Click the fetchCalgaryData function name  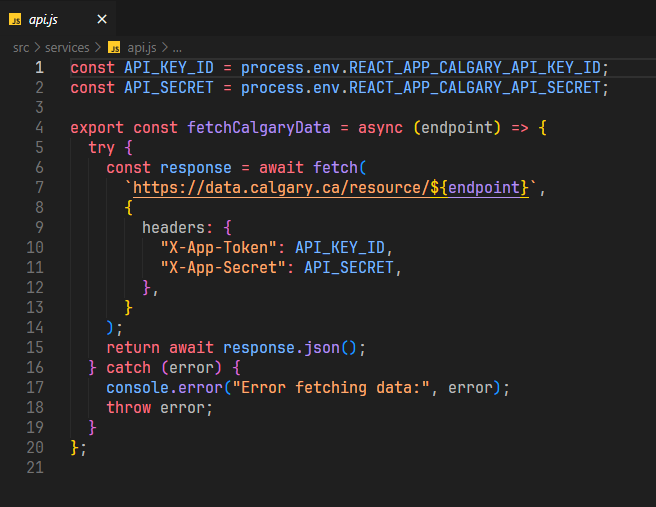pos(259,128)
